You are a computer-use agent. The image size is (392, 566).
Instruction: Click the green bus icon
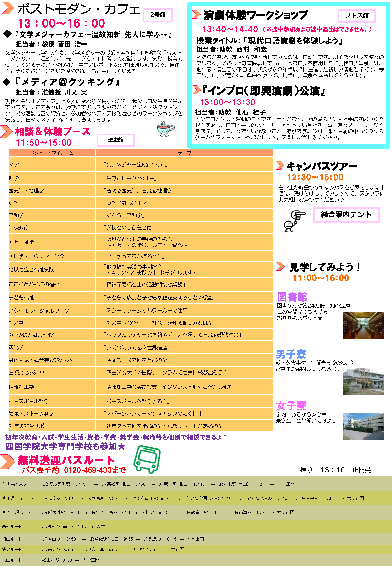point(147,460)
